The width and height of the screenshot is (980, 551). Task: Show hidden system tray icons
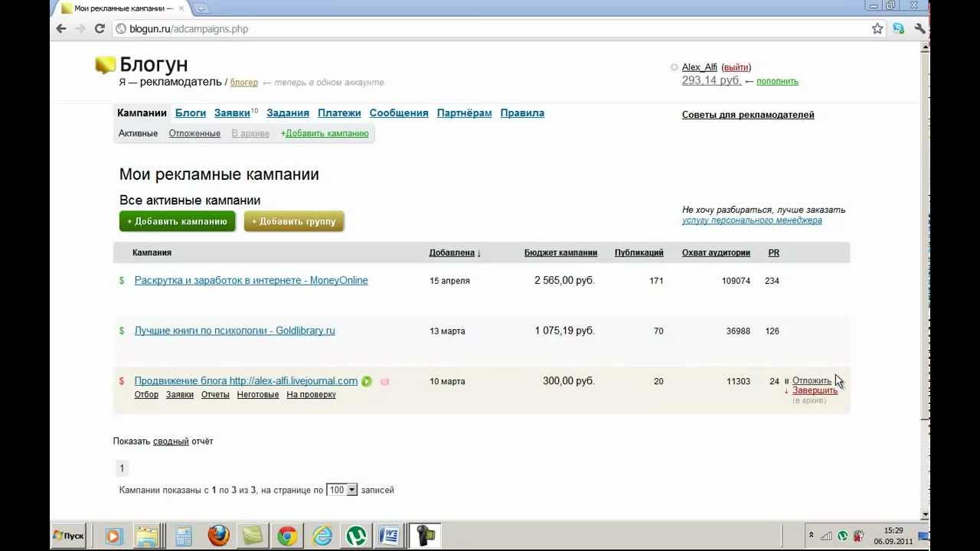click(x=810, y=536)
